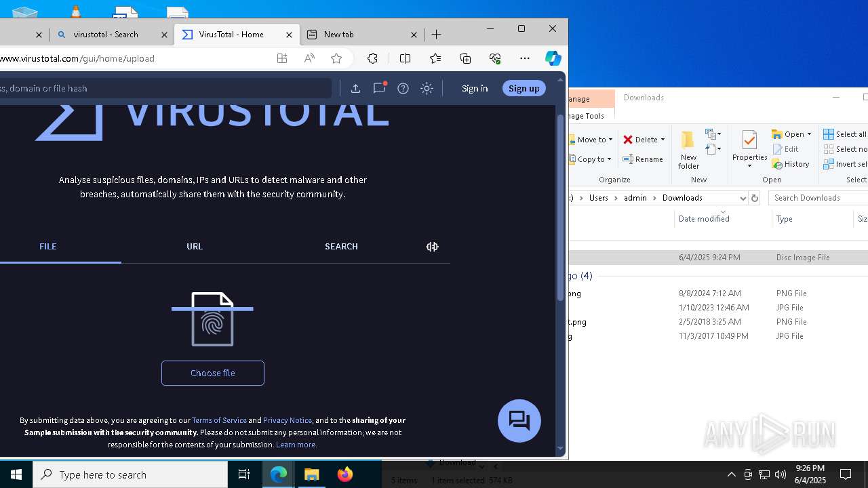Switch to the New tab browser tab
Viewport: 868px width, 488px height.
tap(362, 35)
